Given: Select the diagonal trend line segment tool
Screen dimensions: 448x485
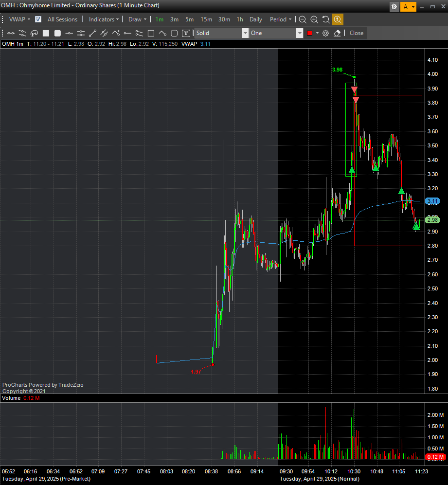Looking at the screenshot, I should click(x=92, y=33).
